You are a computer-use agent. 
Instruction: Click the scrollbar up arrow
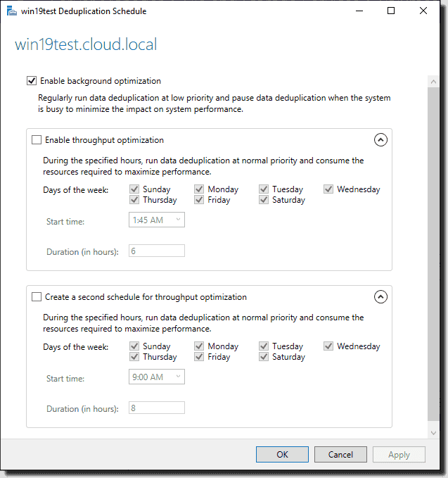[x=433, y=82]
